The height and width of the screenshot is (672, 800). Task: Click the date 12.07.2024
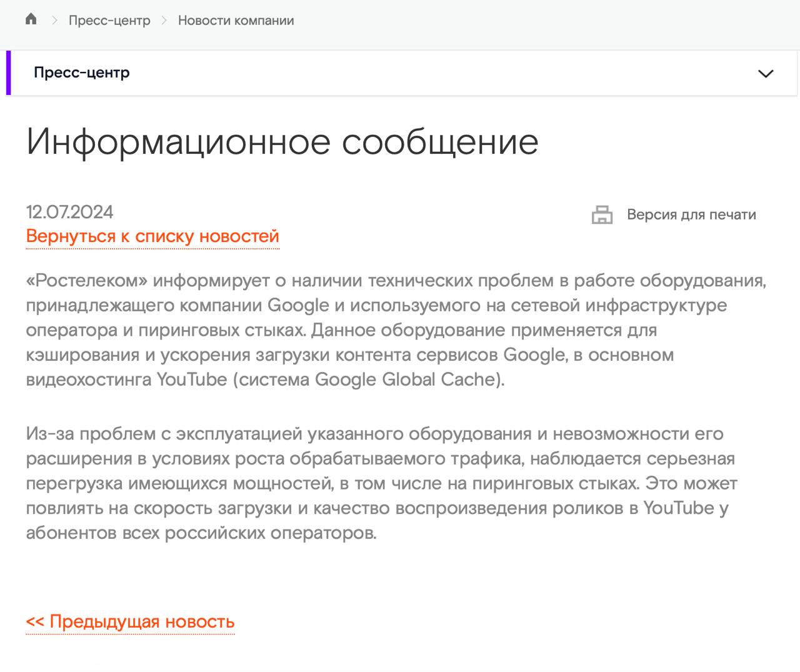coord(69,212)
